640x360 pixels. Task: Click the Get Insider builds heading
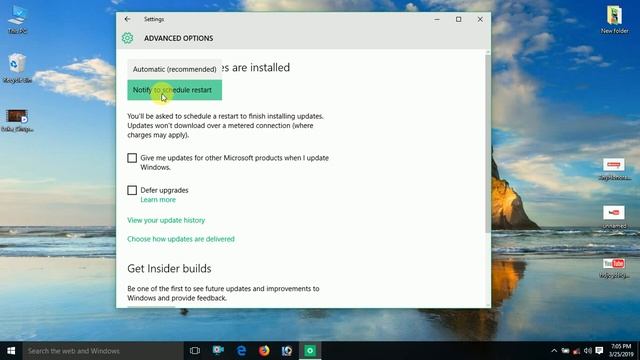169,269
